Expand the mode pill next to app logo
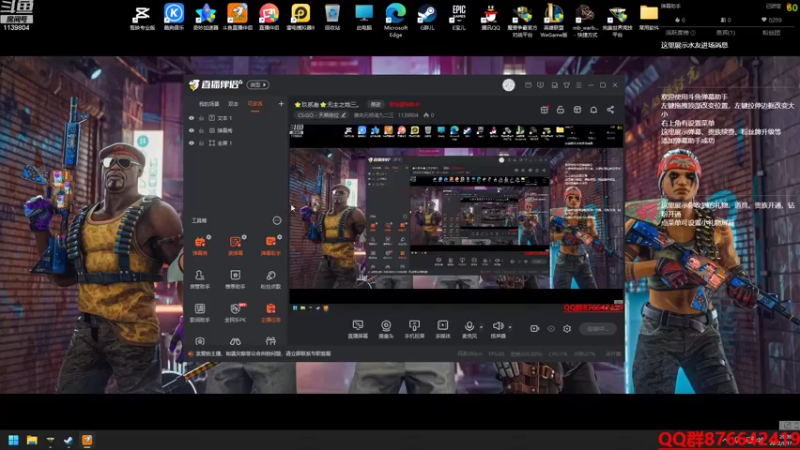The width and height of the screenshot is (800, 450). [x=258, y=85]
